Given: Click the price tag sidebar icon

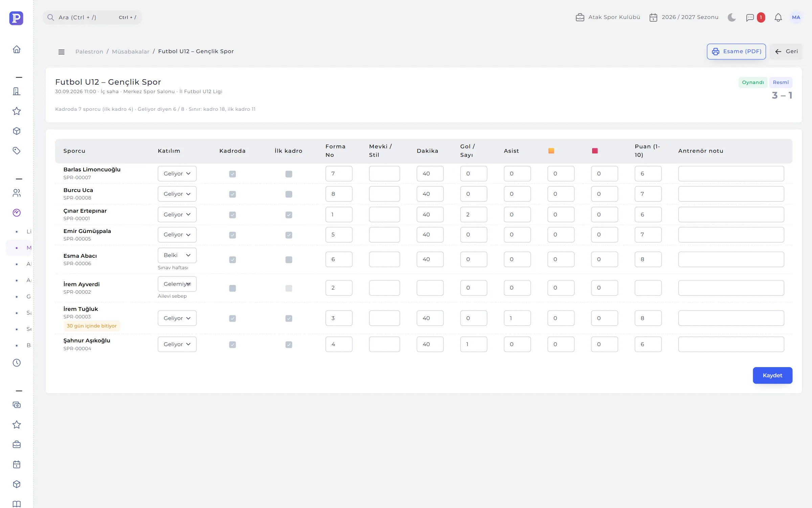Looking at the screenshot, I should (17, 151).
